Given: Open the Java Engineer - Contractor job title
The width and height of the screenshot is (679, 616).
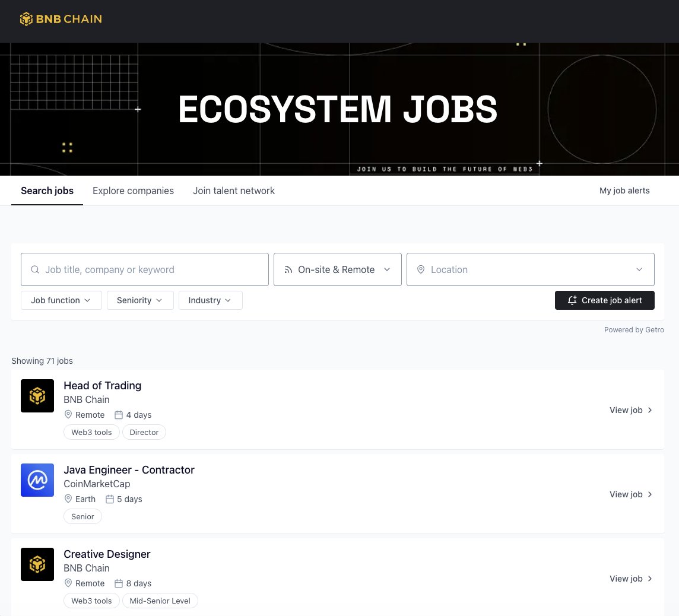Looking at the screenshot, I should coord(129,470).
